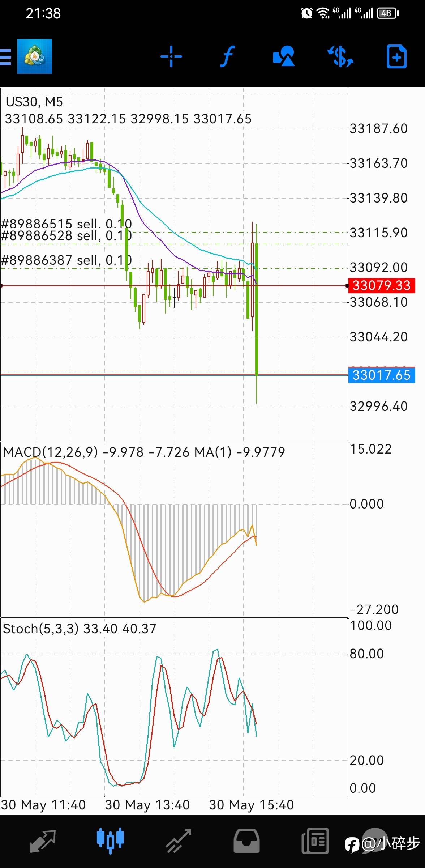
Task: Switch to the Quotes tab with arrows
Action: (x=43, y=841)
